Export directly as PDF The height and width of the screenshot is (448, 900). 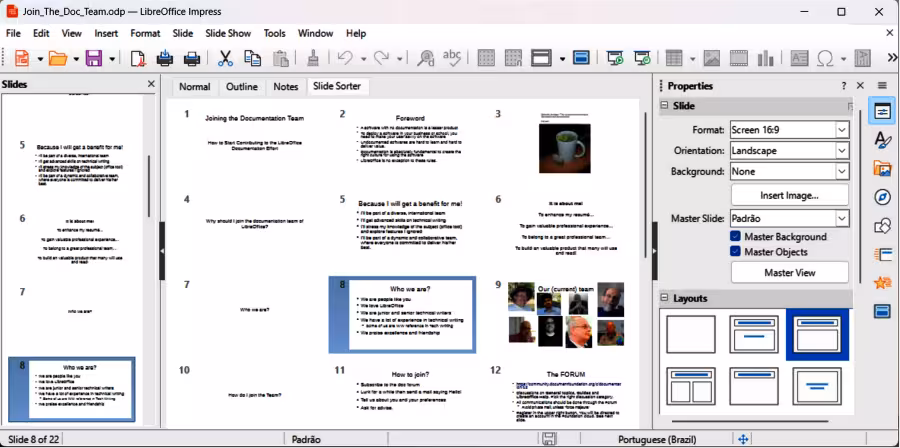(138, 58)
